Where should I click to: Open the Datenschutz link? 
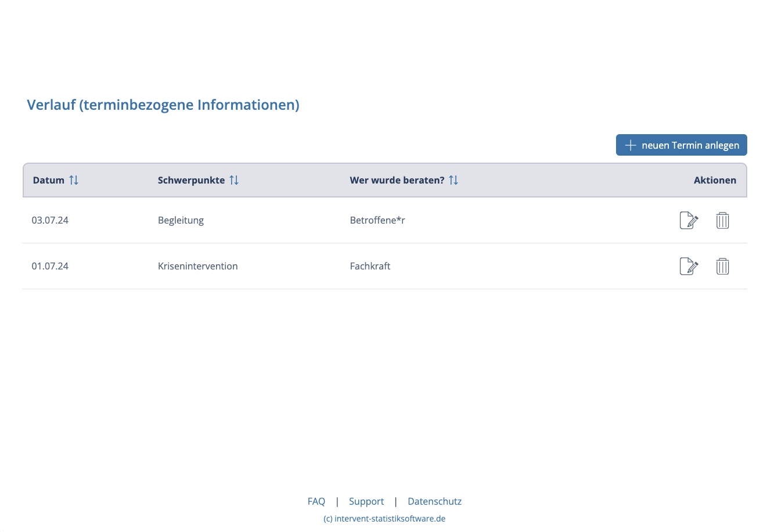click(x=434, y=501)
